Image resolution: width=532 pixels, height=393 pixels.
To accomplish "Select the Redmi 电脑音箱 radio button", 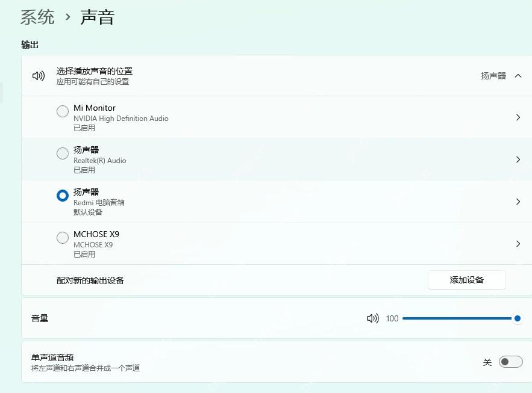I will click(x=63, y=196).
